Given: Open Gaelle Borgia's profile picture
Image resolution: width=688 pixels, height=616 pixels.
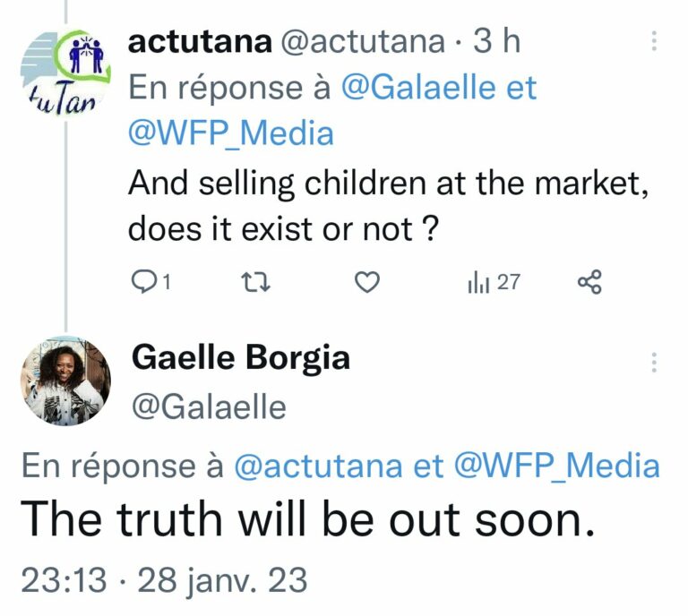Looking at the screenshot, I should tap(65, 381).
